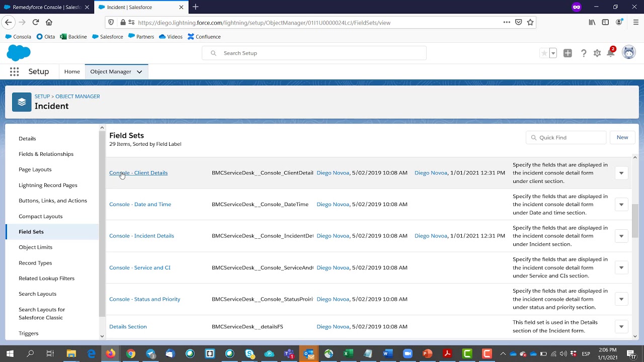Open Console - Client Details field set

pos(138,173)
